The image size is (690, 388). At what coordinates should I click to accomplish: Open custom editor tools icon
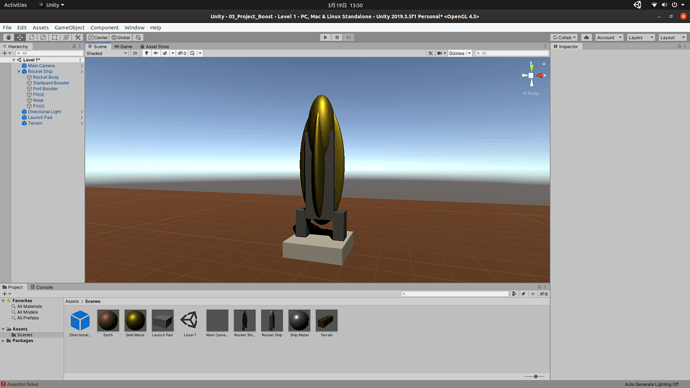pos(78,37)
